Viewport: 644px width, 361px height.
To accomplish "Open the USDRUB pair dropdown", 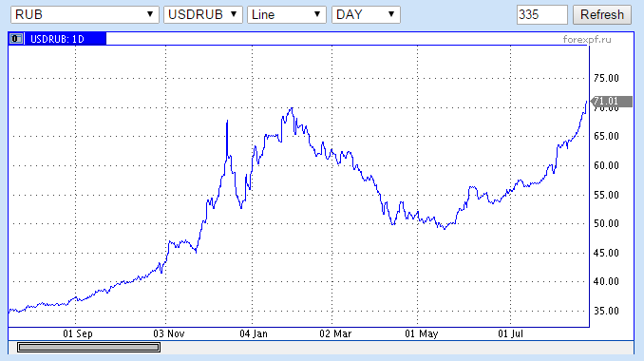I will click(x=203, y=15).
